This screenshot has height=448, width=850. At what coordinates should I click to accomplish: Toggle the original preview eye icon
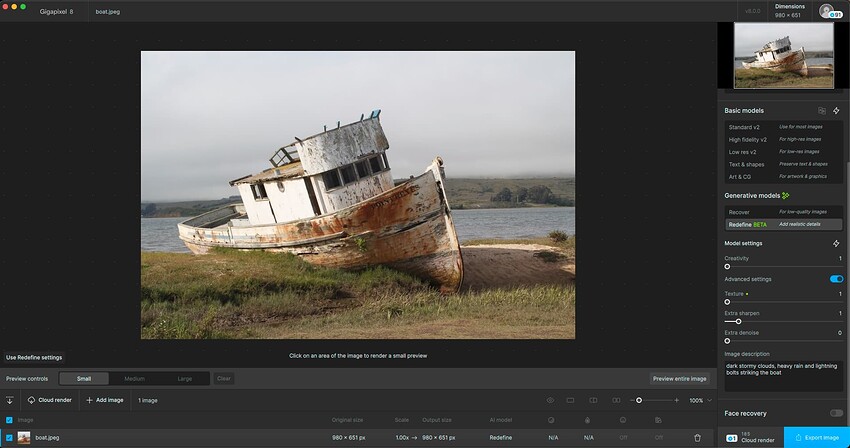(550, 400)
